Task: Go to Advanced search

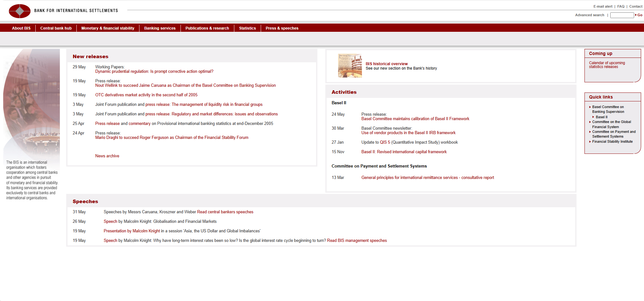Action: [x=590, y=15]
